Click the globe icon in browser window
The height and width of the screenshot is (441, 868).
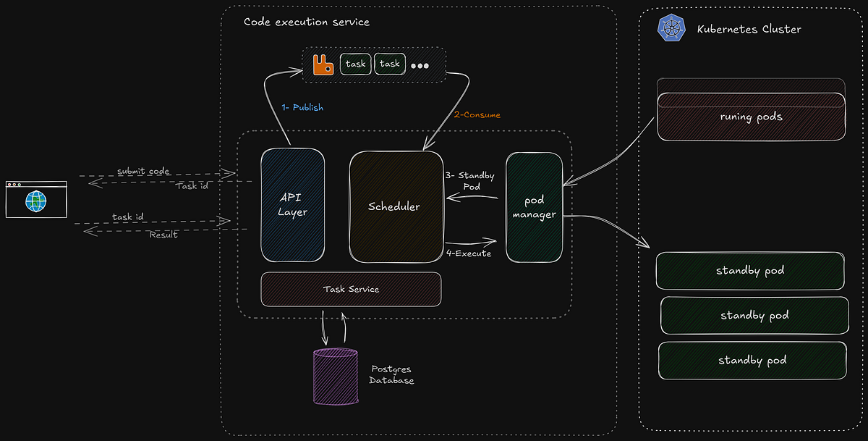pyautogui.click(x=35, y=201)
